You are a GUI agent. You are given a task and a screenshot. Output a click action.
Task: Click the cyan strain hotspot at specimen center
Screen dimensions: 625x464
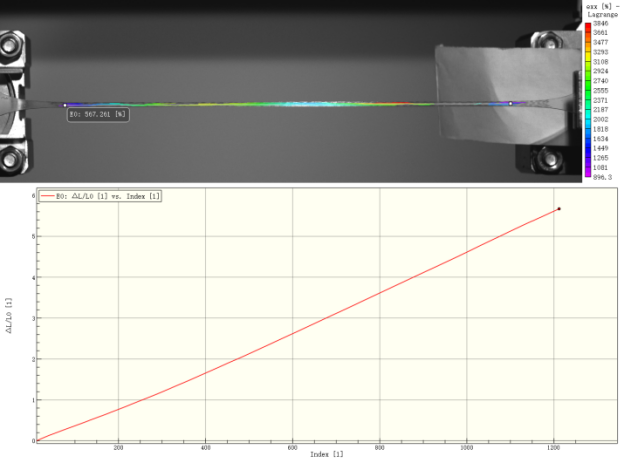(x=300, y=103)
